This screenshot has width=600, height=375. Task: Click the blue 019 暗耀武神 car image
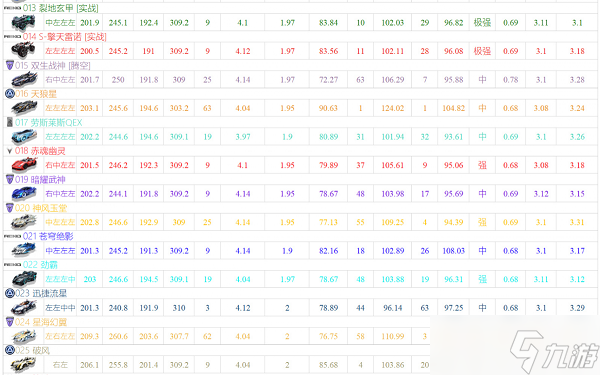[24, 194]
